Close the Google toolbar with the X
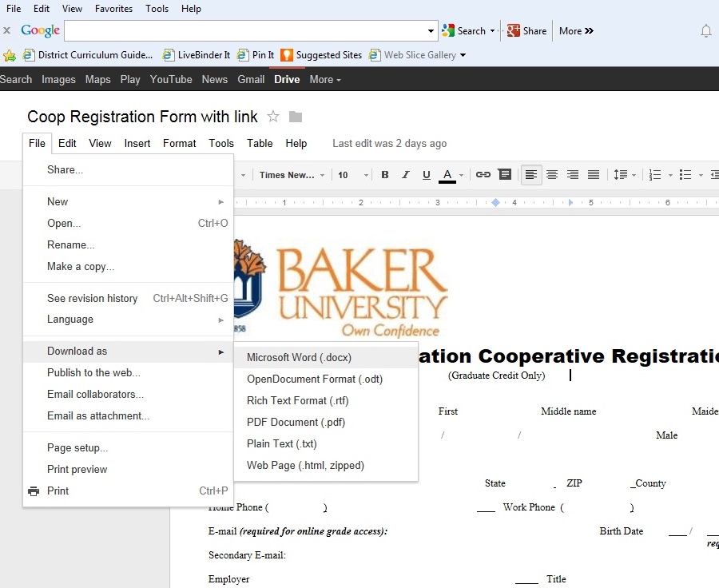 pos(7,30)
